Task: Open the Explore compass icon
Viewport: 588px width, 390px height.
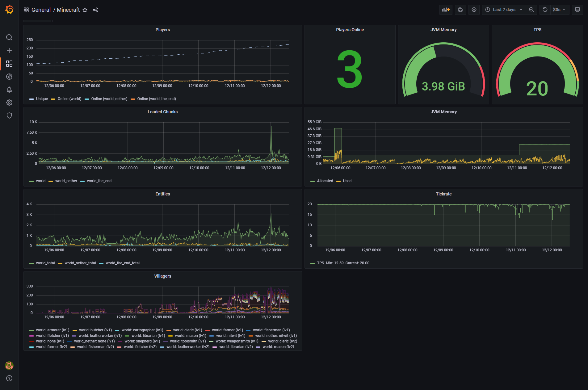Action: 9,77
